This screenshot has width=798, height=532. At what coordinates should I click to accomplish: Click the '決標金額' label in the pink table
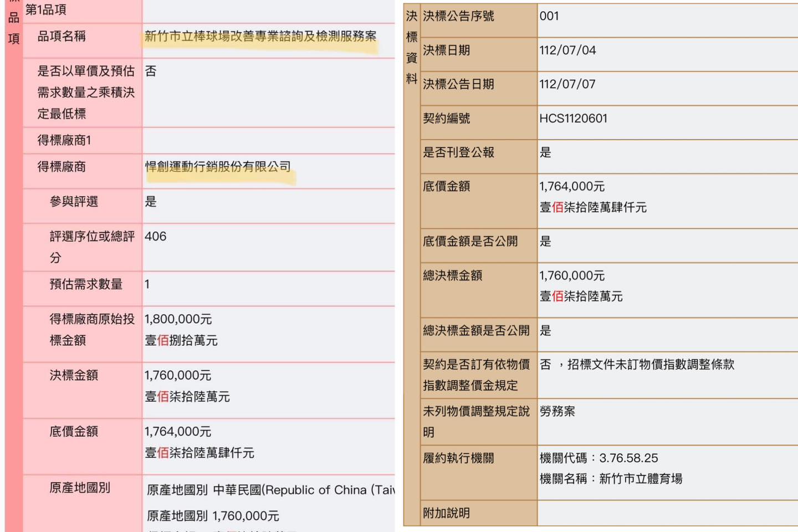click(74, 375)
